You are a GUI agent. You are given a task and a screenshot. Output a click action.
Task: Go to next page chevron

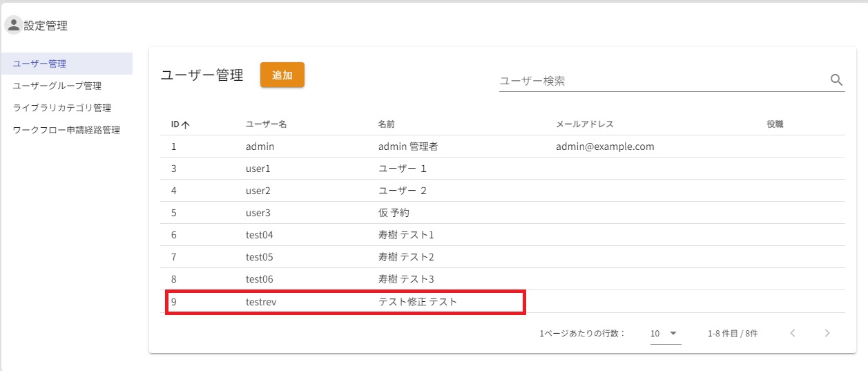pos(827,333)
